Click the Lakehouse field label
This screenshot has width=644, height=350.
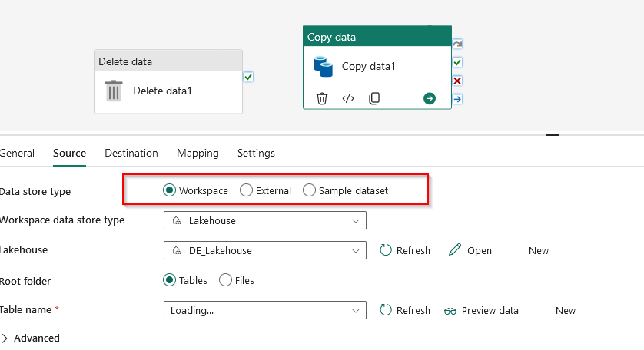pos(23,250)
